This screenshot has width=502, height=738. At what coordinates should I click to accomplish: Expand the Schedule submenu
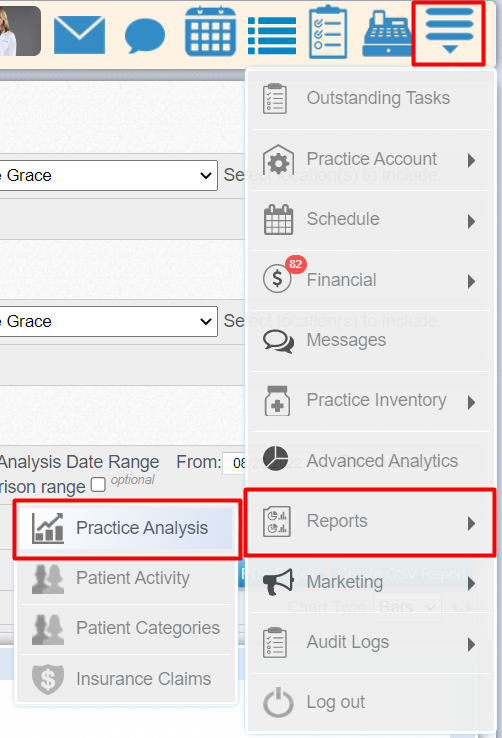[x=371, y=220]
